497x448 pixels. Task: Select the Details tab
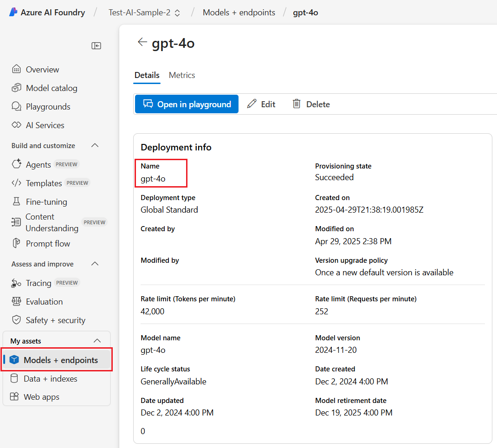(147, 75)
